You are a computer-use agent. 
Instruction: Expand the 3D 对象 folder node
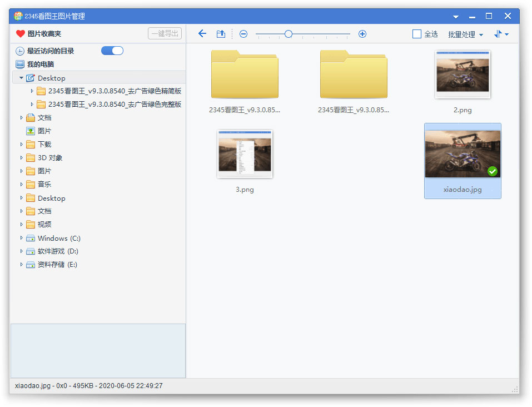pyautogui.click(x=21, y=157)
